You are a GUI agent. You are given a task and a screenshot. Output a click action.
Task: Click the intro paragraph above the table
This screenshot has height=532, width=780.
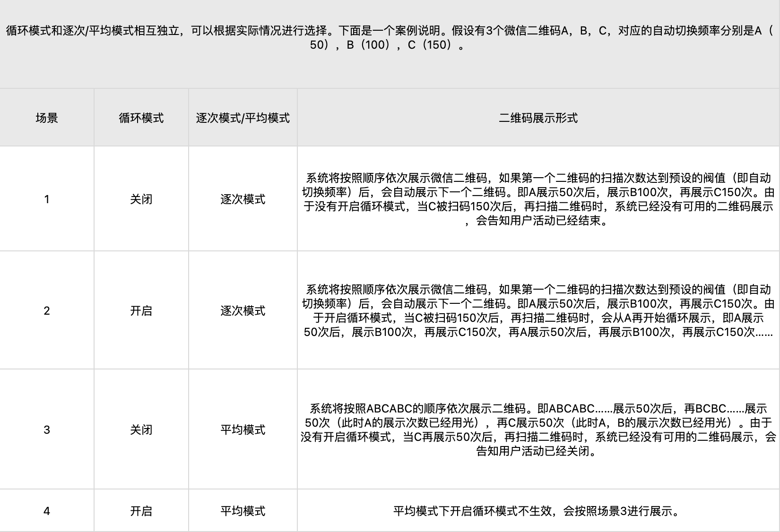tap(390, 38)
